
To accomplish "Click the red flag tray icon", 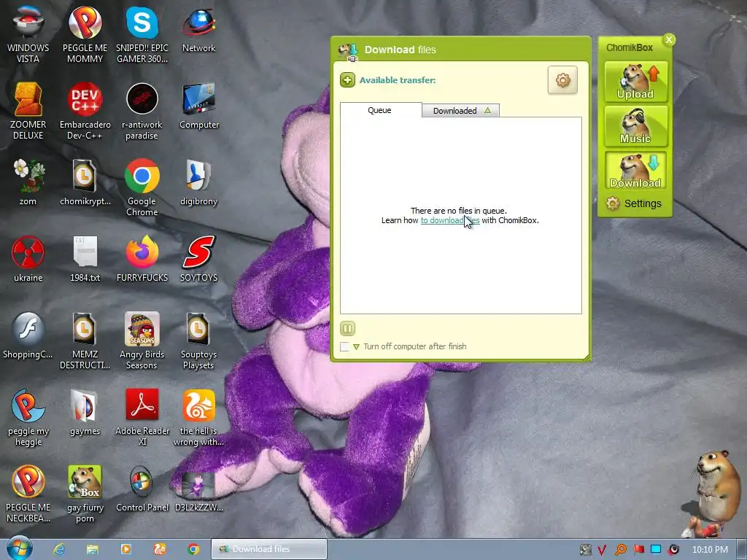I will click(638, 550).
